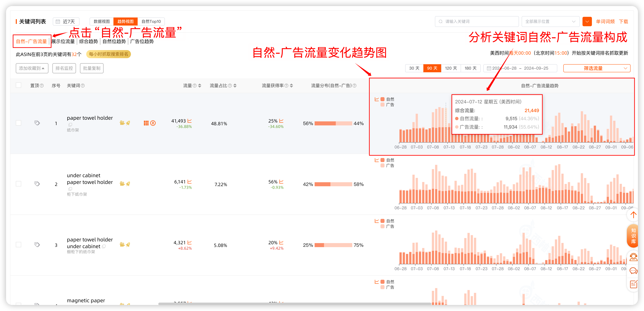Click the camera icon in row 2
The width and height of the screenshot is (644, 311).
pos(122,184)
